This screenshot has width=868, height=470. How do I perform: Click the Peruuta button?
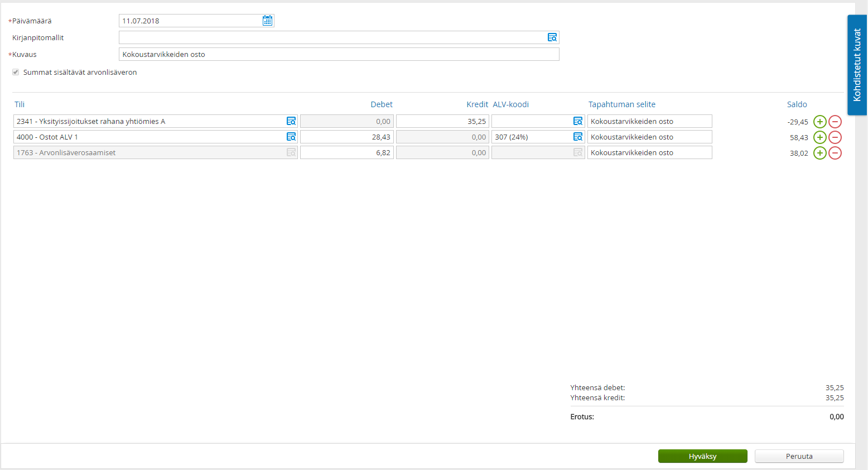(799, 456)
